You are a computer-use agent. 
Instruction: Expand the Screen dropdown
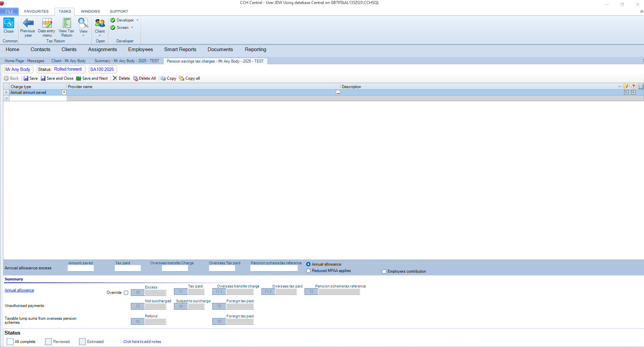click(x=132, y=28)
